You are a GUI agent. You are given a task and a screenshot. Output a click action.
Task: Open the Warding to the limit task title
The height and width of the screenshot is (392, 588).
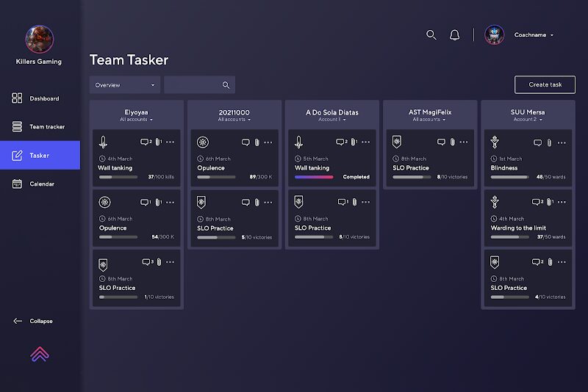pyautogui.click(x=518, y=228)
